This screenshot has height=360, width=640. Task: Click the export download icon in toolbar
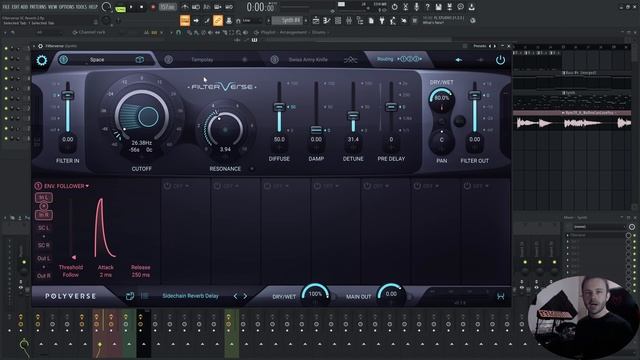[471, 7]
